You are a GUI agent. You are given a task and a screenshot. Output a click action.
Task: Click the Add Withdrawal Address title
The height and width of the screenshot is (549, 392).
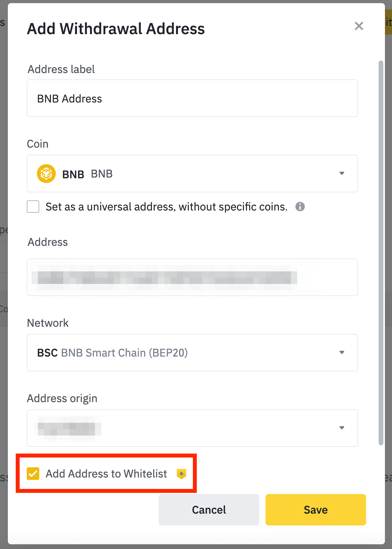pyautogui.click(x=116, y=29)
